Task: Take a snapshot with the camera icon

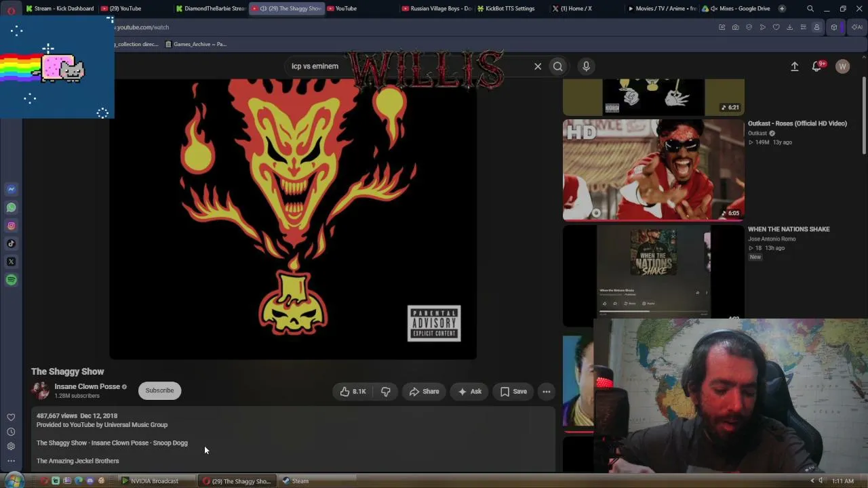Action: 735,27
